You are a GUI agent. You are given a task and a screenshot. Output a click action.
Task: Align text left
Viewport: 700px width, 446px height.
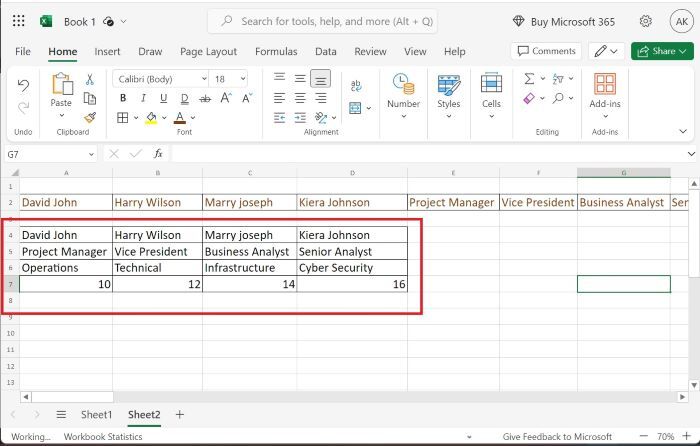279,98
